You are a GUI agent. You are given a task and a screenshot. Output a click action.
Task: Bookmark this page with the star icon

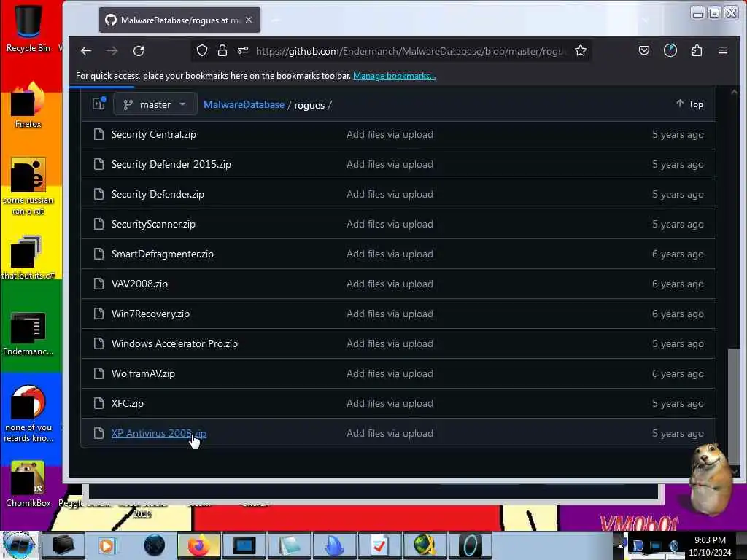pos(580,50)
